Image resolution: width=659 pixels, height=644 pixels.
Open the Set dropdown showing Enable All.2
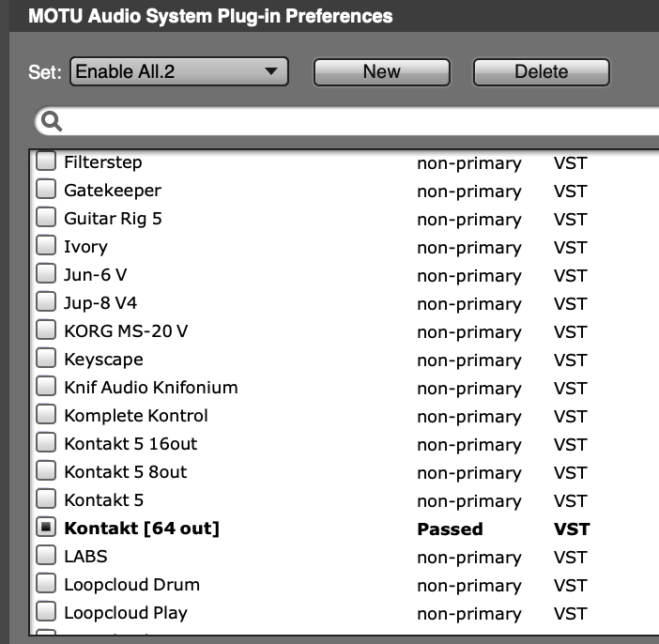(179, 71)
